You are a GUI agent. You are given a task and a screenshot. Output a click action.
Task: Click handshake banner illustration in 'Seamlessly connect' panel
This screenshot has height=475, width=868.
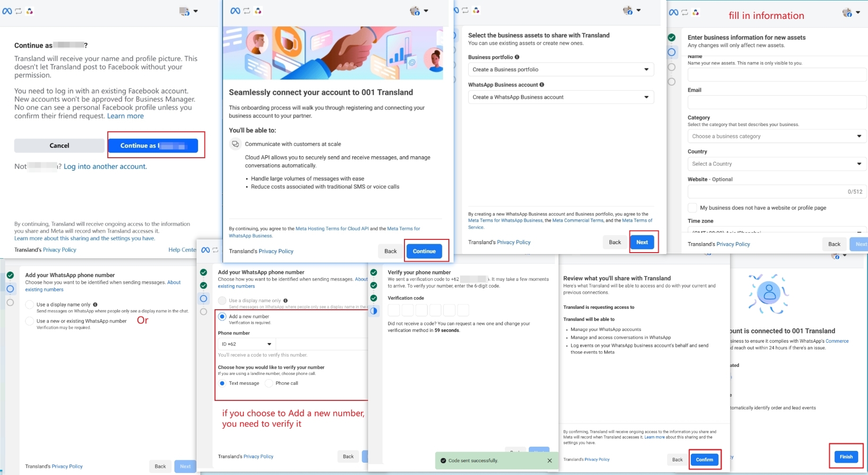coord(333,53)
